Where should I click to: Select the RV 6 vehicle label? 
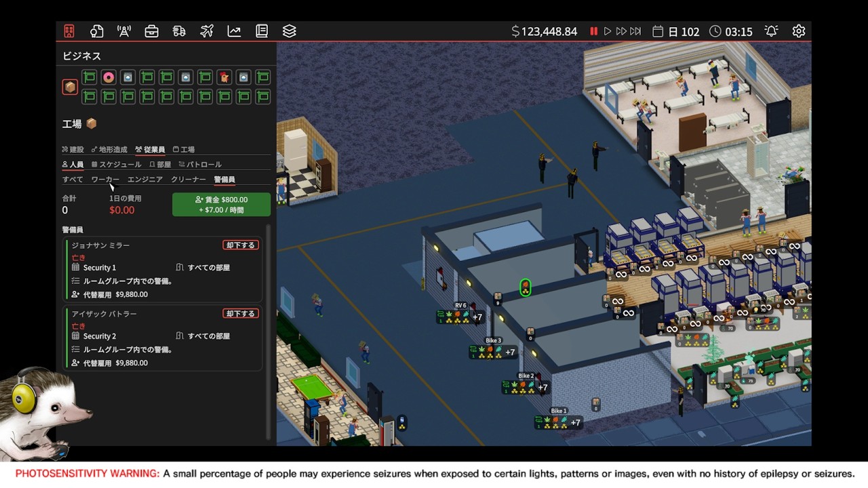click(461, 306)
